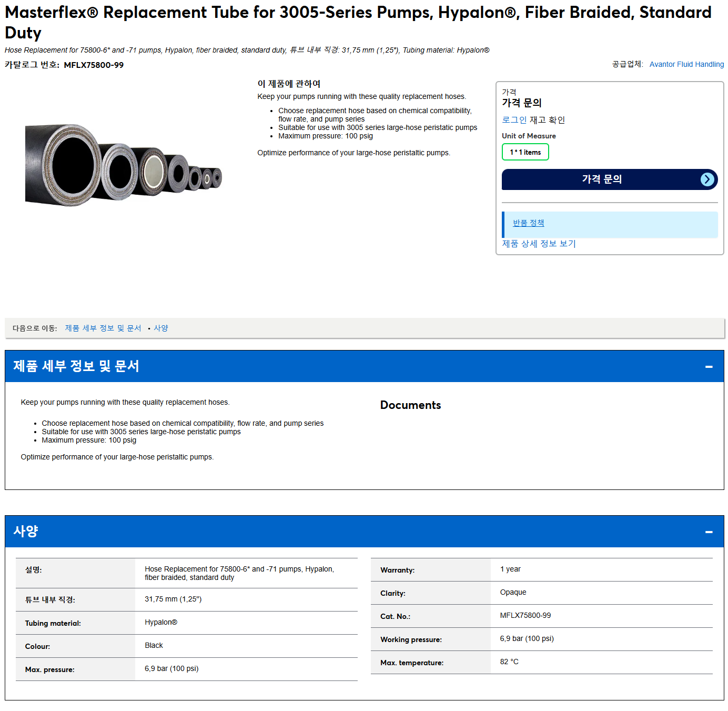Collapse the 사양 section using minus icon
The width and height of the screenshot is (728, 711).
tap(709, 532)
